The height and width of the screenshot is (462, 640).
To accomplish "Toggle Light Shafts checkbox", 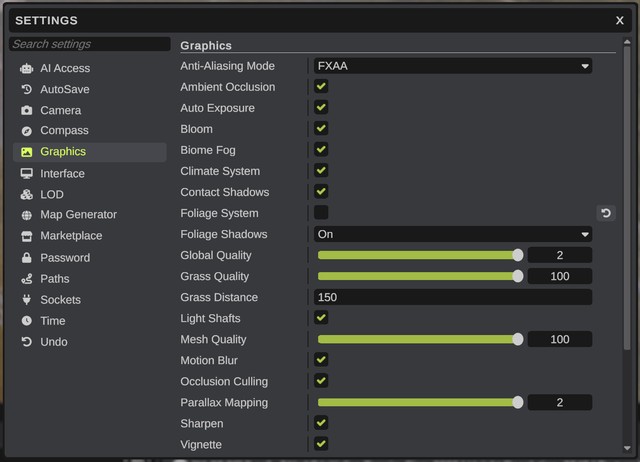I will [x=321, y=318].
